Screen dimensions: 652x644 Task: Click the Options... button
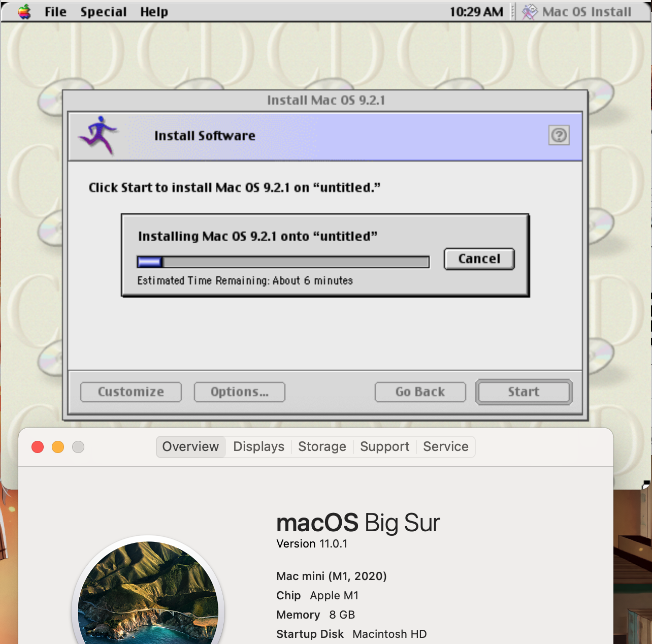240,392
